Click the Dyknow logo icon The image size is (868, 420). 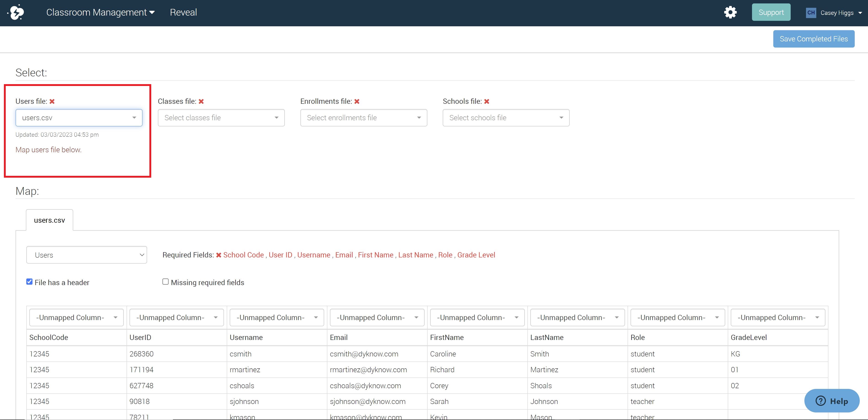pos(16,13)
